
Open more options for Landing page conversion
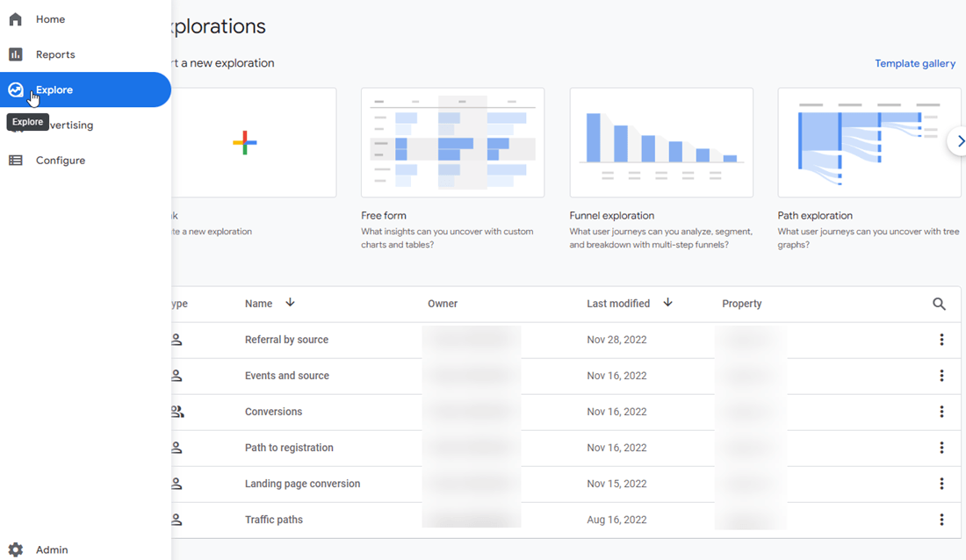[941, 484]
